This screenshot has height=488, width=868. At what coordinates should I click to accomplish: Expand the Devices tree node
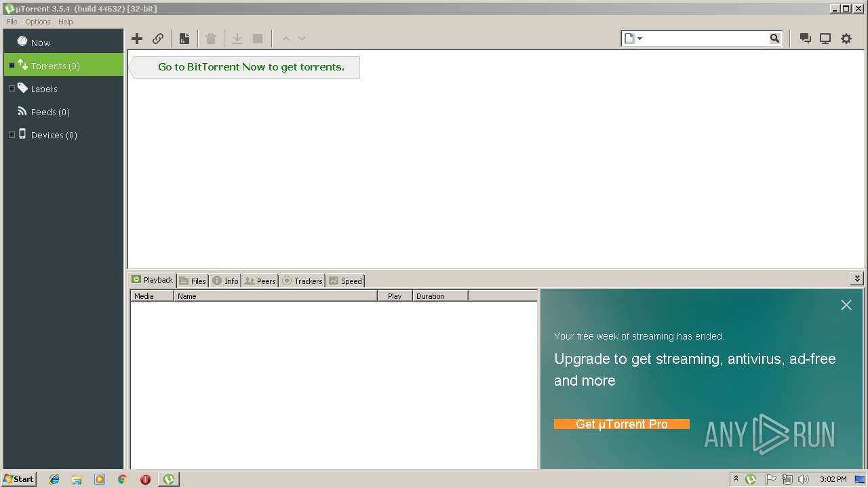click(12, 135)
